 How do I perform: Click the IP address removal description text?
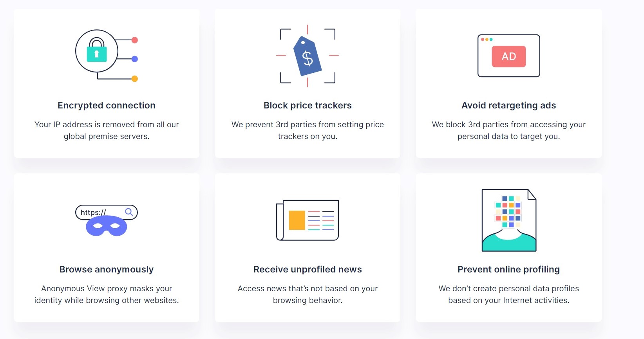point(107,130)
